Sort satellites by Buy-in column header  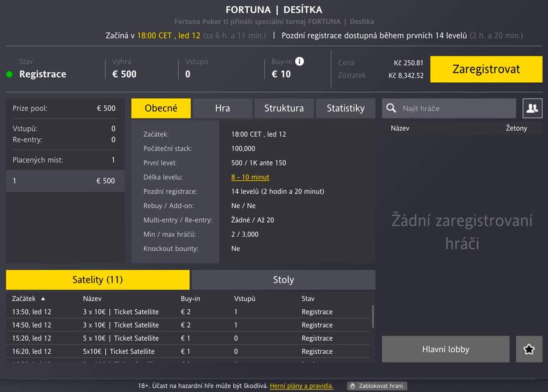click(191, 299)
